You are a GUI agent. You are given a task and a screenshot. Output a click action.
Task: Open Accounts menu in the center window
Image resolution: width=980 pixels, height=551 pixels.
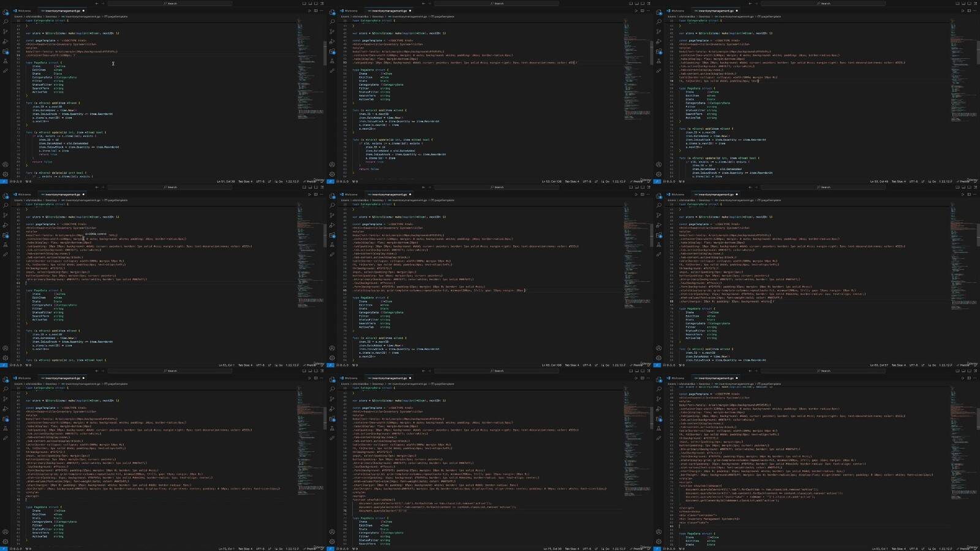(332, 348)
